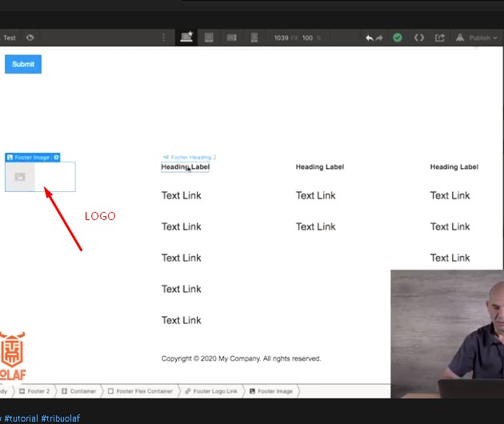Click the undo arrow
The width and height of the screenshot is (504, 424).
point(370,38)
